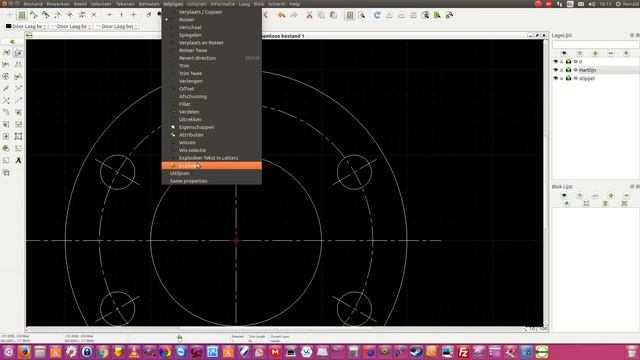This screenshot has height=360, width=640.
Task: Open the Tekenen menu
Action: 125,4
